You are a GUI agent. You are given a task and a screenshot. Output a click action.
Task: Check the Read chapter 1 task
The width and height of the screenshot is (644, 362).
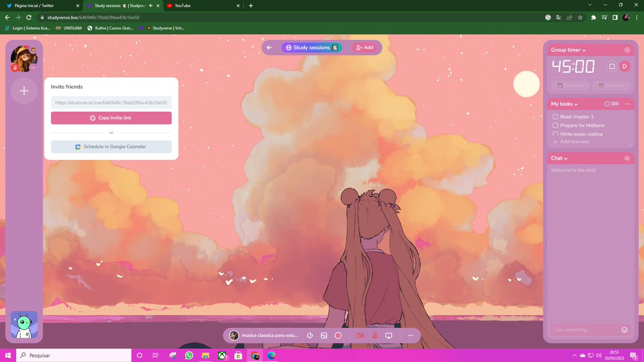[555, 116]
